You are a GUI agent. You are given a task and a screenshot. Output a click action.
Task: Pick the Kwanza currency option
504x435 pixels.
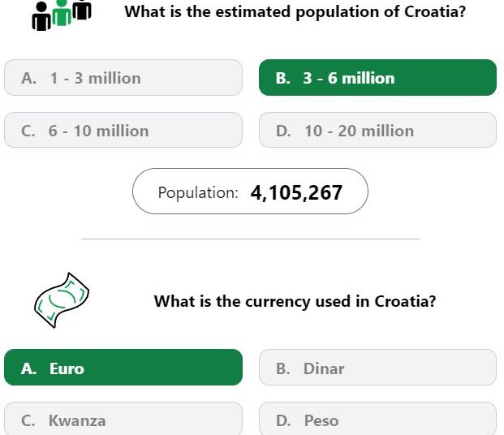point(123,419)
